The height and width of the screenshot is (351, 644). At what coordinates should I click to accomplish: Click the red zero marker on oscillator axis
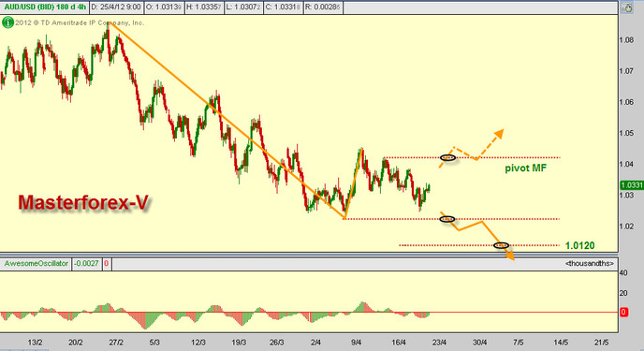click(623, 312)
